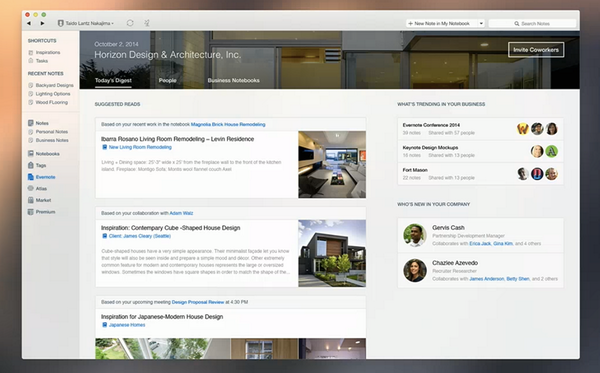
Task: Click the Atlas icon in sidebar
Action: [x=31, y=188]
